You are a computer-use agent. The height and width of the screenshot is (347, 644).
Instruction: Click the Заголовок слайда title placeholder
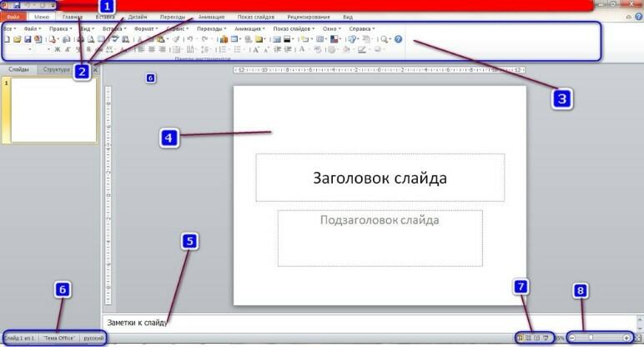click(380, 178)
